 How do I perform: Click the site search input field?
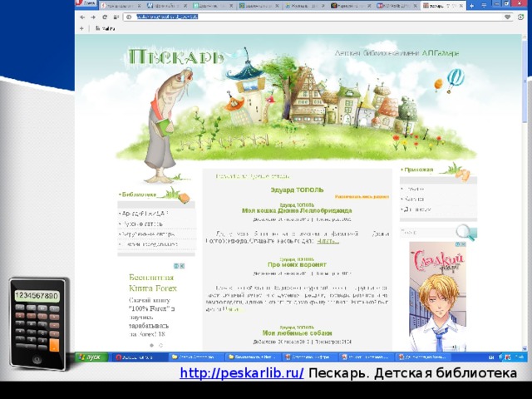tap(427, 233)
